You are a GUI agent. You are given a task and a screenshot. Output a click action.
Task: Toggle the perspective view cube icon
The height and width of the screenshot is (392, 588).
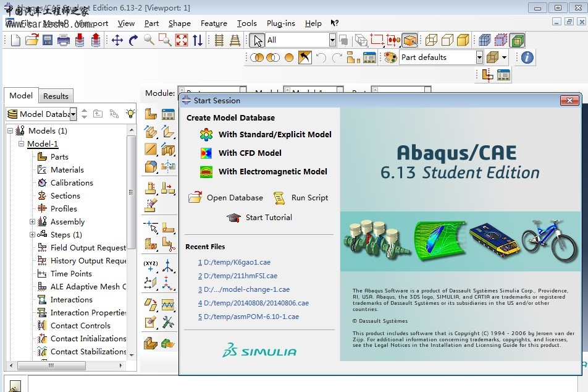pos(410,40)
